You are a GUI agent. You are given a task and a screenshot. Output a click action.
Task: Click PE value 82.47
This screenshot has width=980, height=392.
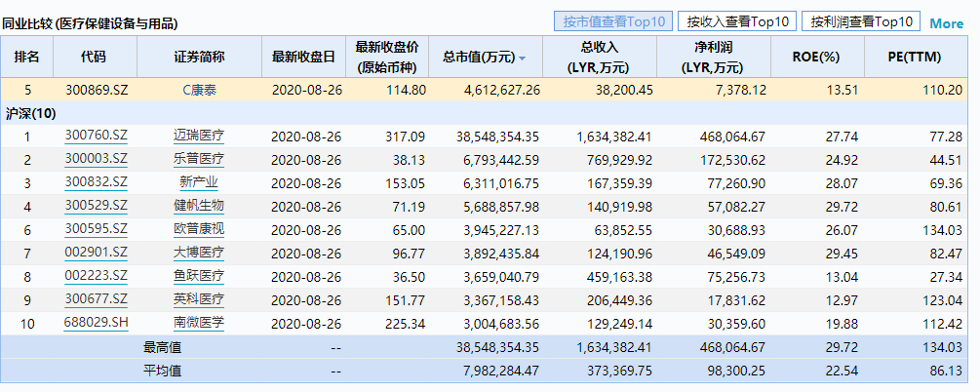tap(946, 254)
